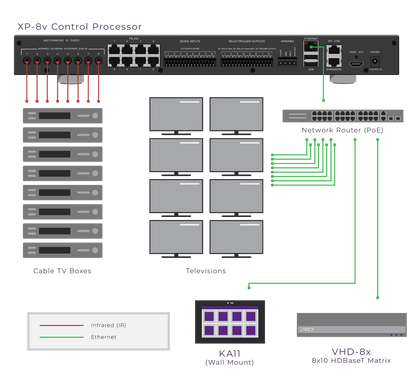416x378 pixels.
Task: Click the "XP-8v Control Processor" title
Action: (x=80, y=27)
